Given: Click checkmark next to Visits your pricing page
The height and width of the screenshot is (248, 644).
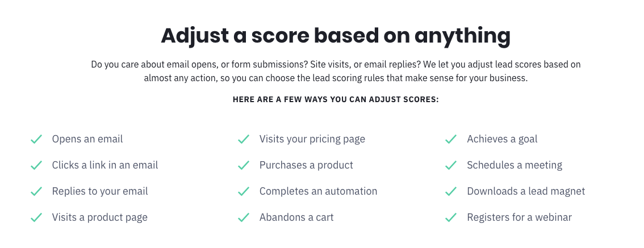Looking at the screenshot, I should tap(244, 139).
